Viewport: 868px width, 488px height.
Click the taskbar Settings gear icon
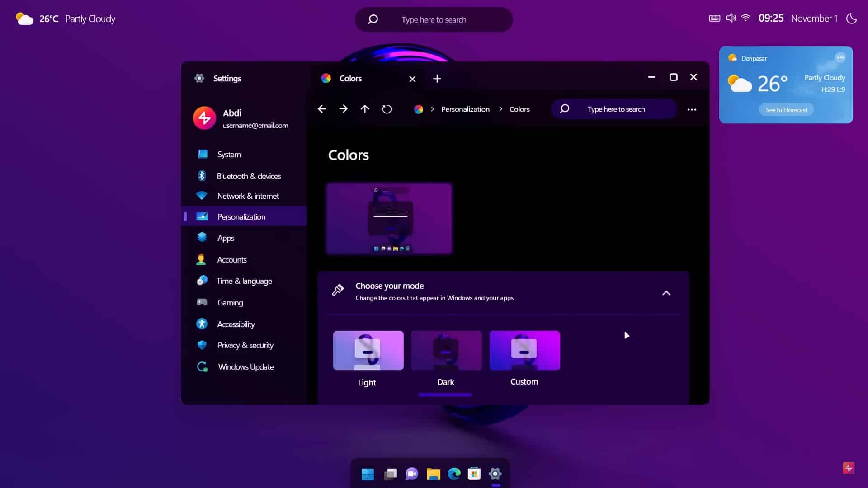coord(495,474)
